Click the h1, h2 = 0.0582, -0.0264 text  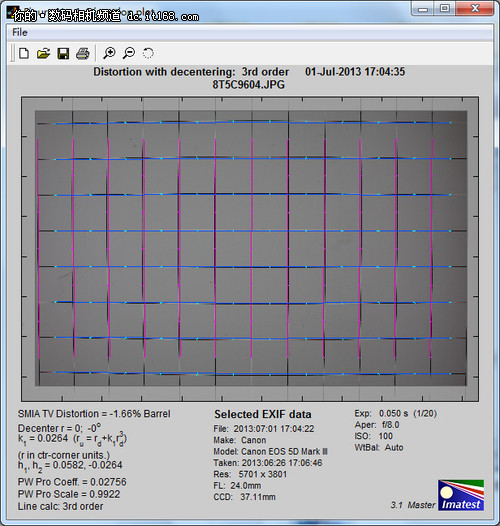point(70,466)
